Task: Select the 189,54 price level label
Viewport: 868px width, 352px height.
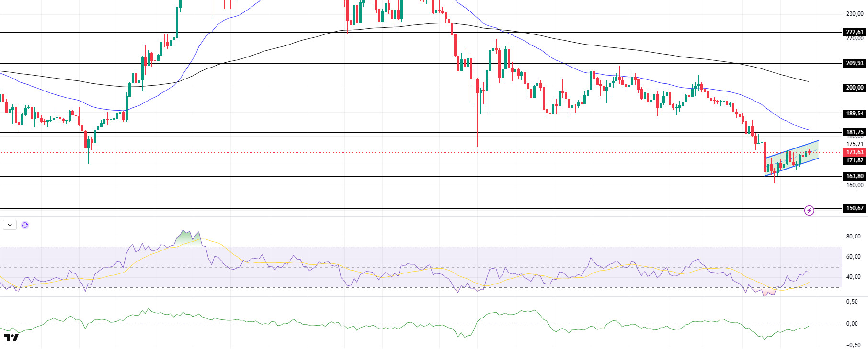Action: 855,114
